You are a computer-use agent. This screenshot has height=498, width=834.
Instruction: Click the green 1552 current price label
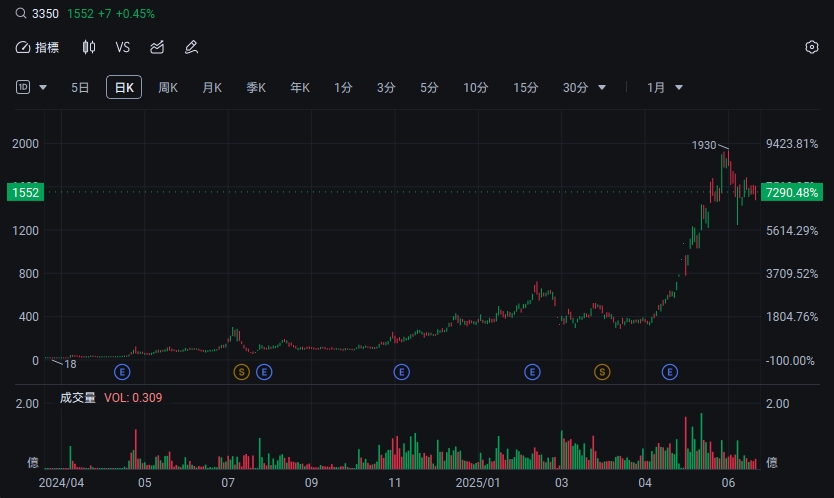tap(25, 192)
